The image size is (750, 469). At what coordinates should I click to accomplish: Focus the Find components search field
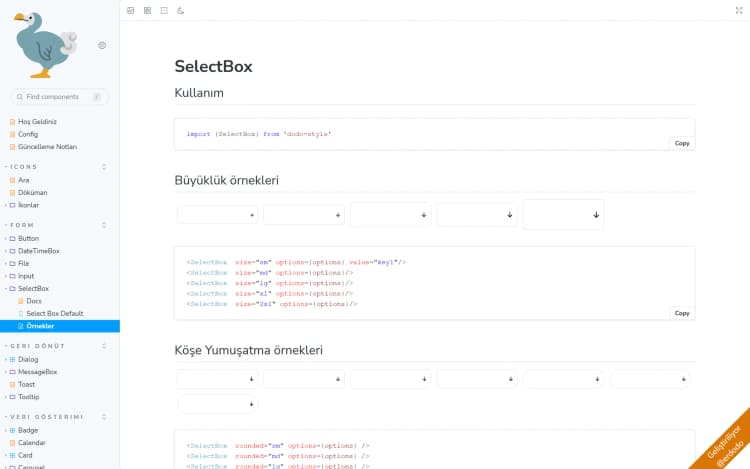coord(59,97)
